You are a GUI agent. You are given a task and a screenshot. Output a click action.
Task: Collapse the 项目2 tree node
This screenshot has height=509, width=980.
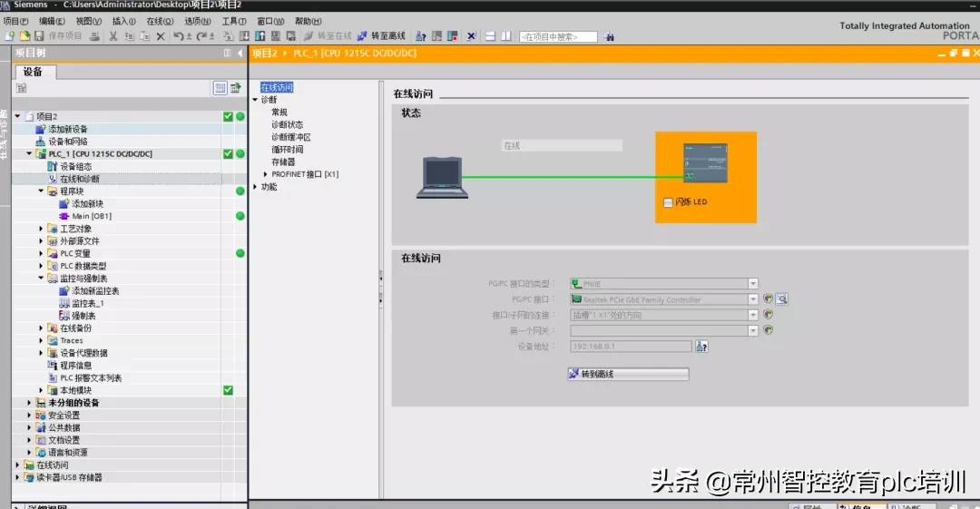[17, 116]
